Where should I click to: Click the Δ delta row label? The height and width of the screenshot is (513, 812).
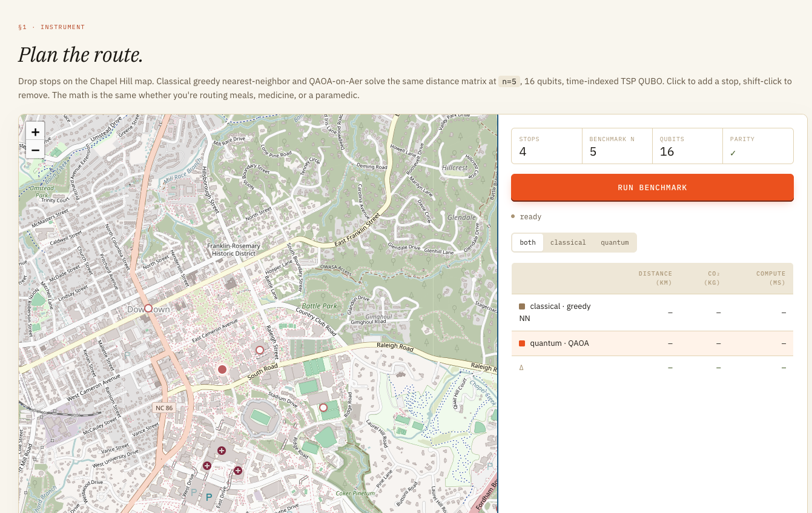(521, 368)
